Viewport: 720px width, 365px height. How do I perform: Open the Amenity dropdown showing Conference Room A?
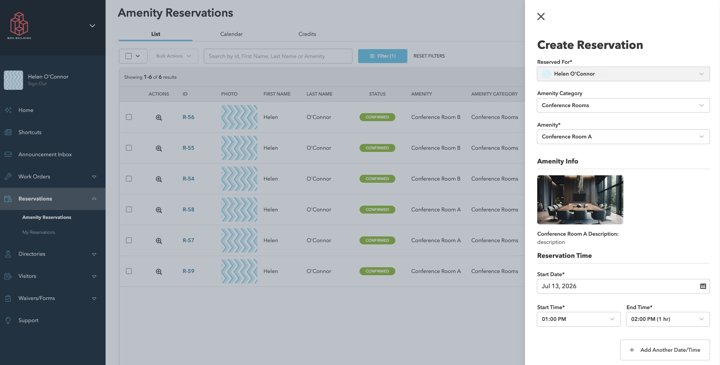pos(623,136)
